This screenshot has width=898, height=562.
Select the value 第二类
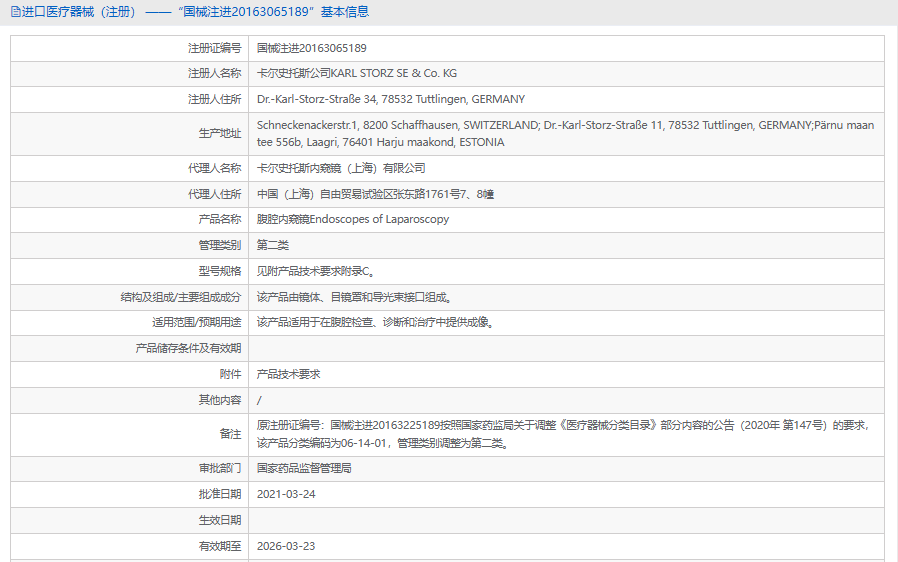click(273, 245)
